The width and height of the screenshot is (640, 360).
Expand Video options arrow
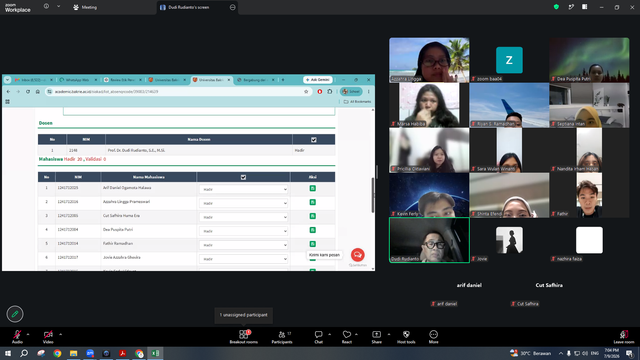60,334
